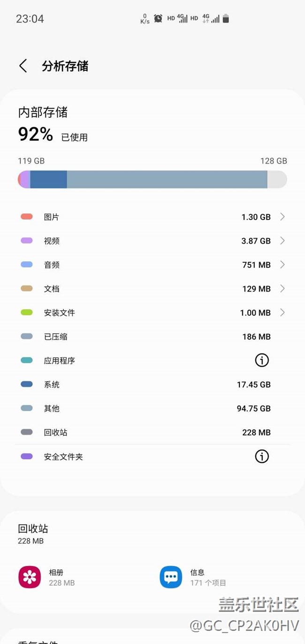Tap the 分析存储 page title
This screenshot has width=305, height=644.
pyautogui.click(x=65, y=66)
